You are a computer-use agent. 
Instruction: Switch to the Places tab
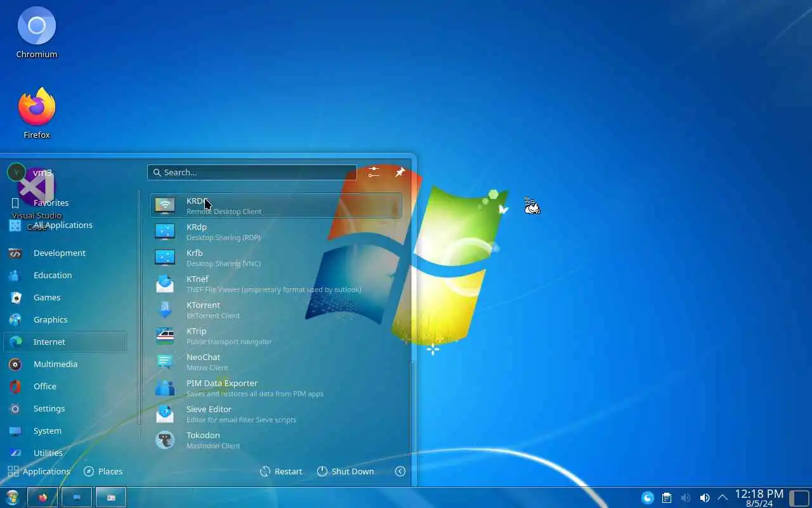point(103,471)
